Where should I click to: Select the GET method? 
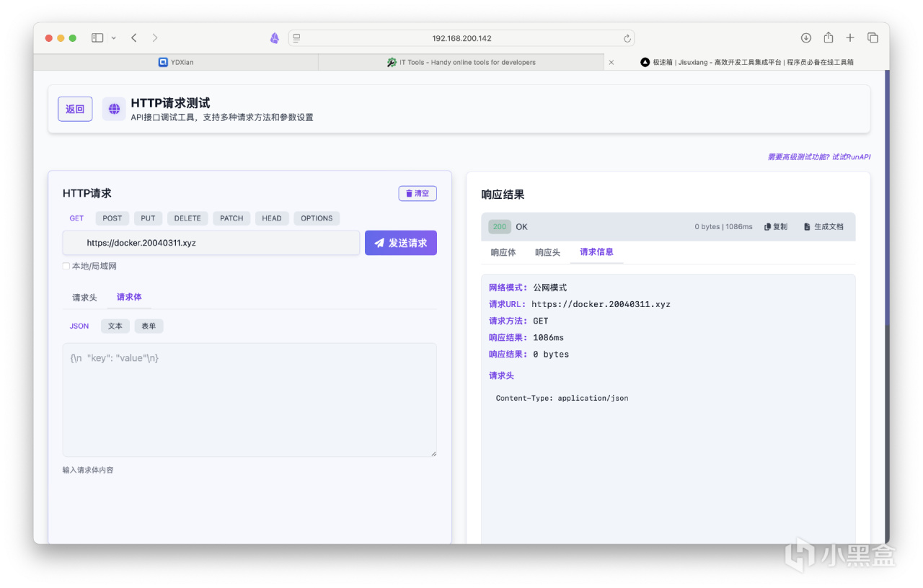coord(76,218)
